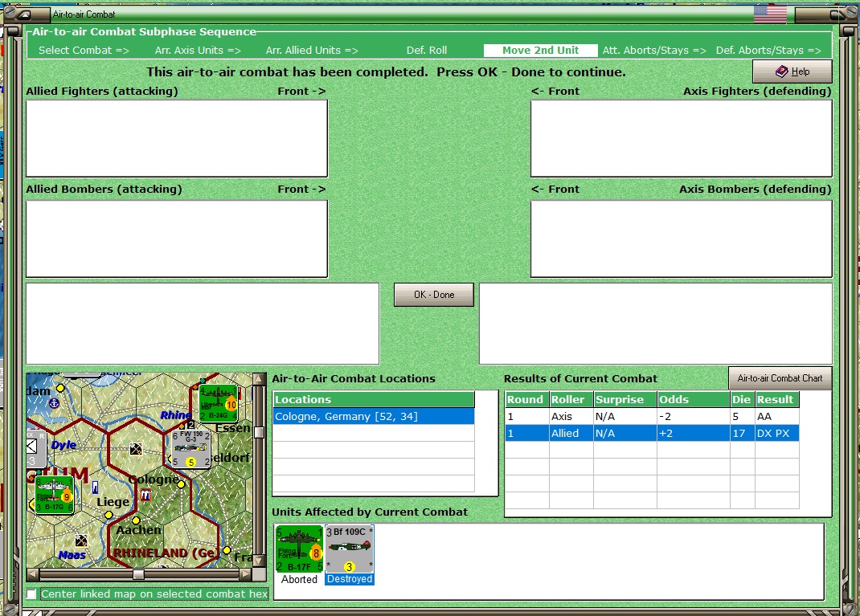The height and width of the screenshot is (616, 860).
Task: Click the blue factory marker near Liege
Action: [95, 487]
